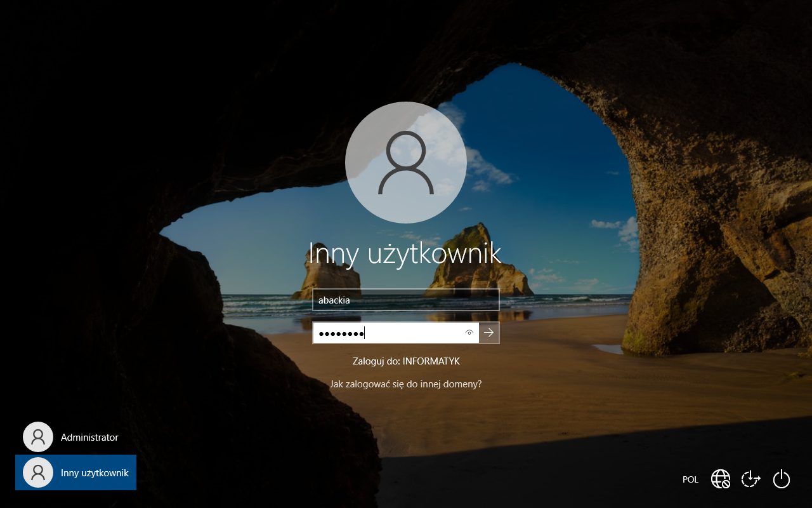Viewport: 812px width, 508px height.
Task: Focus the password field with masked dots
Action: pos(396,333)
